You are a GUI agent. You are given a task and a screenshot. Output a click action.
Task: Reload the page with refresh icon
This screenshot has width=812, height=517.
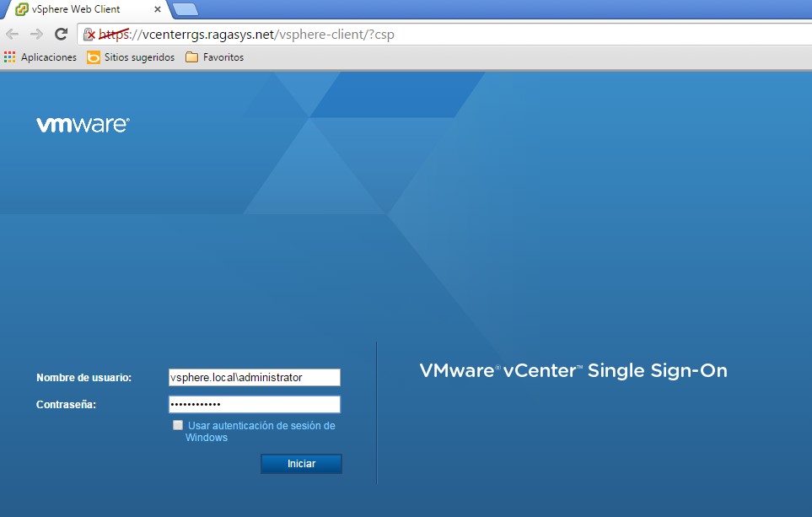coord(61,35)
